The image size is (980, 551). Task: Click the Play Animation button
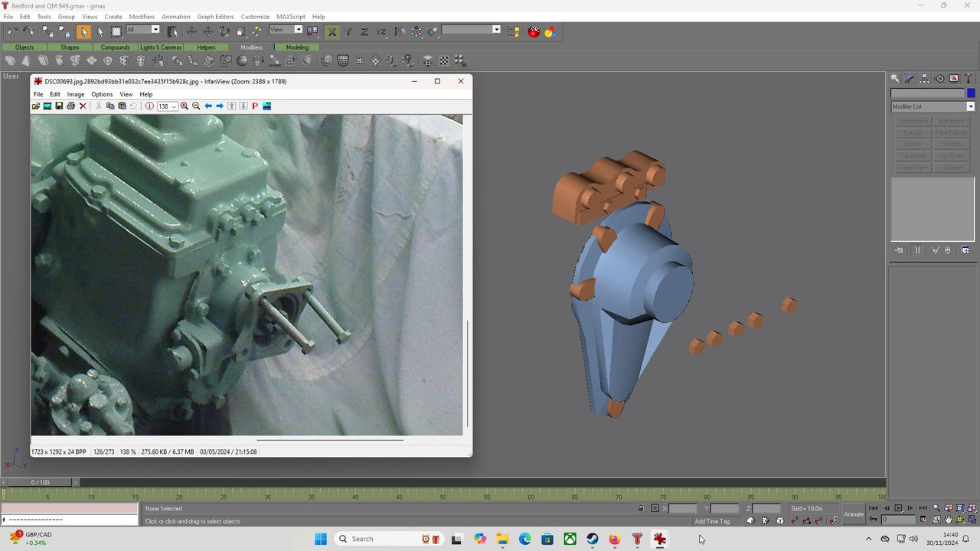pyautogui.click(x=899, y=508)
